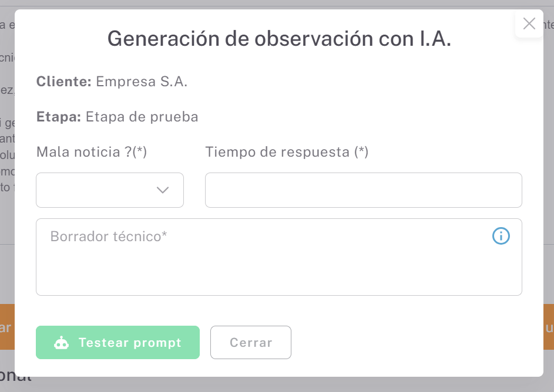The width and height of the screenshot is (554, 392).
Task: Click the Borrador técnico* placeholder text
Action: click(x=109, y=236)
